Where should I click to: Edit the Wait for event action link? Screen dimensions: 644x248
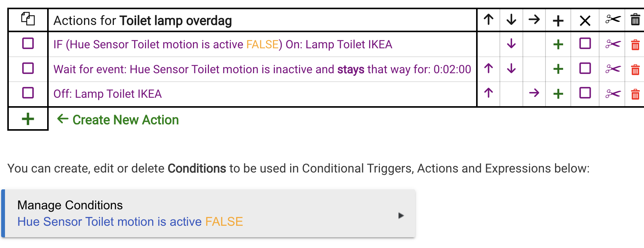(262, 69)
